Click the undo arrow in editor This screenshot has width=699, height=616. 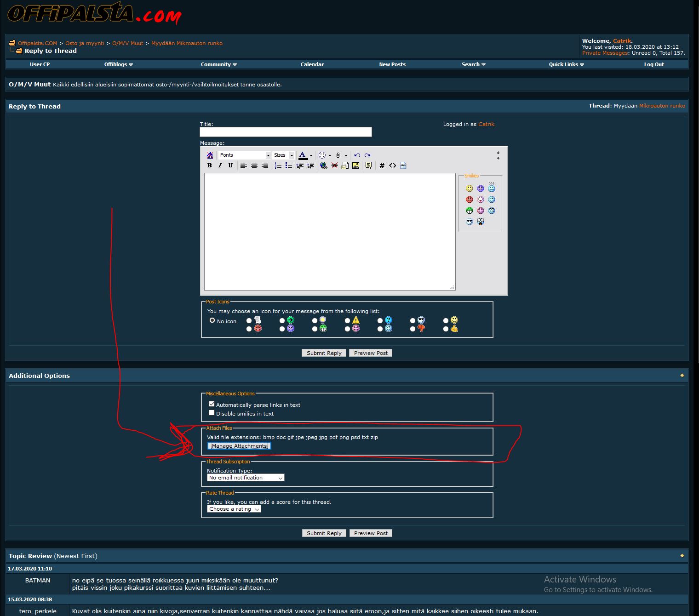tap(357, 155)
